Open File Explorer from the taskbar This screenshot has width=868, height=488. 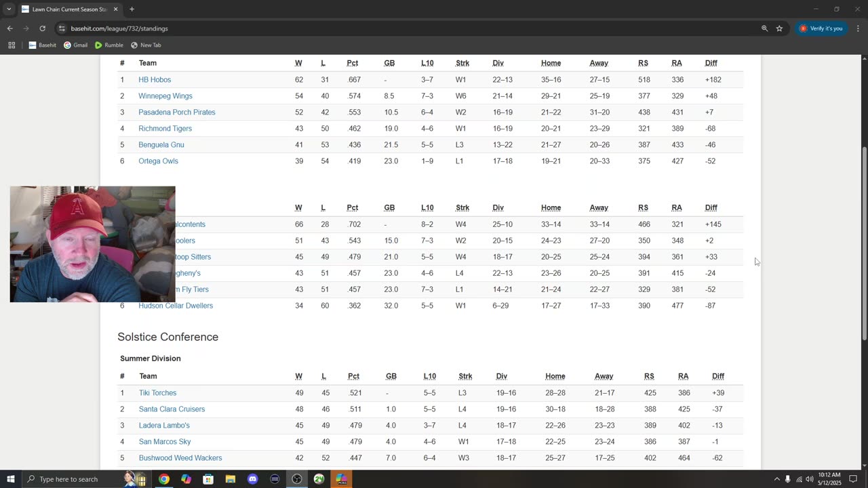tap(231, 479)
